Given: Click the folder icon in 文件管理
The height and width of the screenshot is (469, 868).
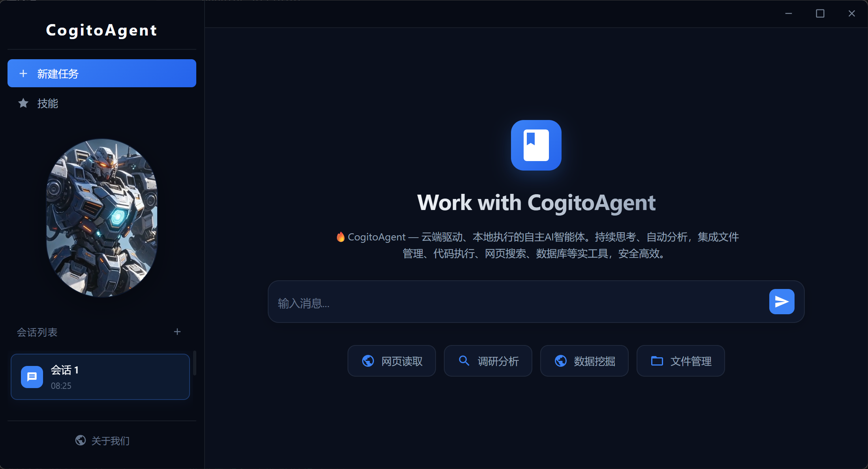Looking at the screenshot, I should (657, 361).
